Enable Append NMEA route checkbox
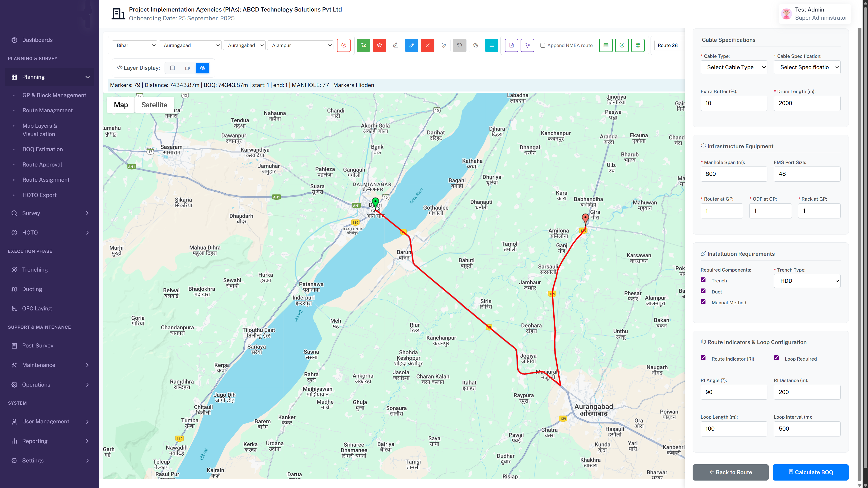 (542, 45)
